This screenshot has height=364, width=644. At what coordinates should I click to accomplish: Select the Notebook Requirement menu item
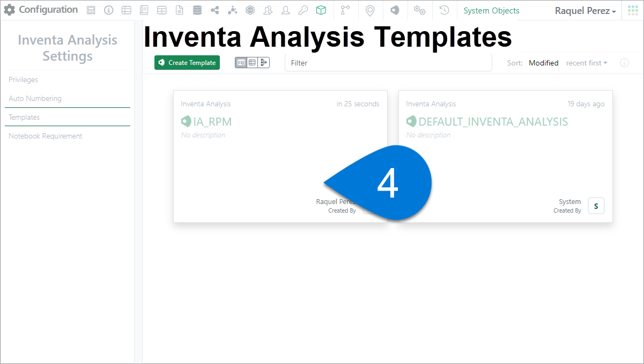point(45,136)
